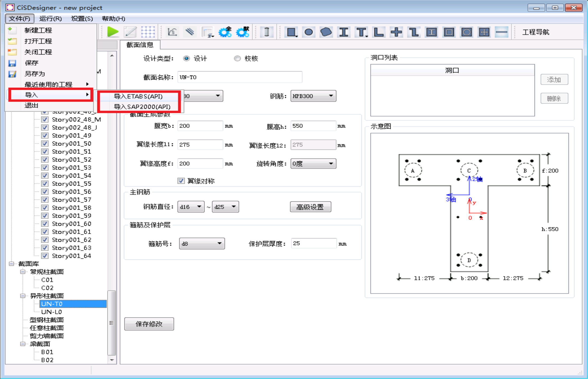Viewport: 588px width, 379px height.
Task: Select the T-shaped section tool icon
Action: [x=361, y=32]
